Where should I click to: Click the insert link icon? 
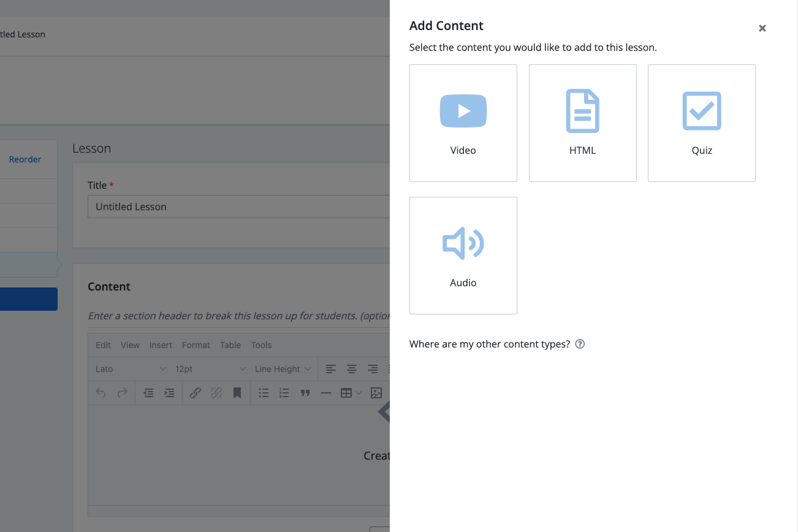tap(196, 393)
